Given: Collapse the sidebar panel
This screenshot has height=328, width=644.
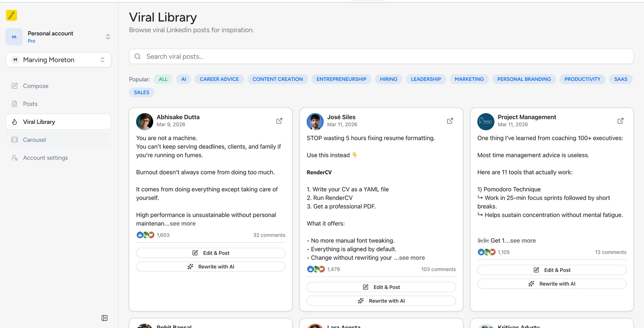Looking at the screenshot, I should (105, 318).
